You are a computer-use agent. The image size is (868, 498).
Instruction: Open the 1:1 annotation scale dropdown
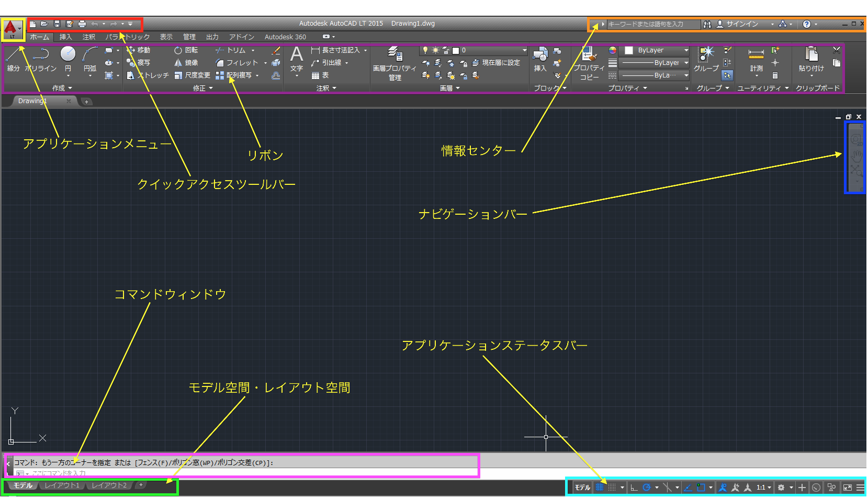763,488
